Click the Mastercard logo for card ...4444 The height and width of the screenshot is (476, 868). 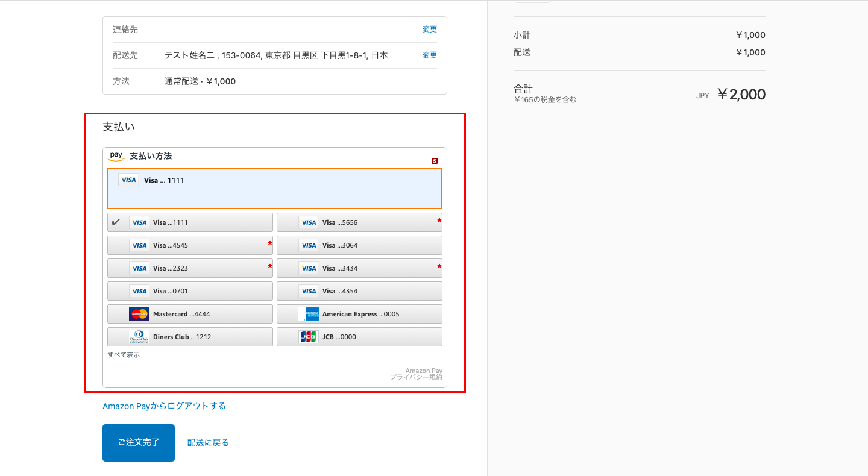(x=139, y=314)
